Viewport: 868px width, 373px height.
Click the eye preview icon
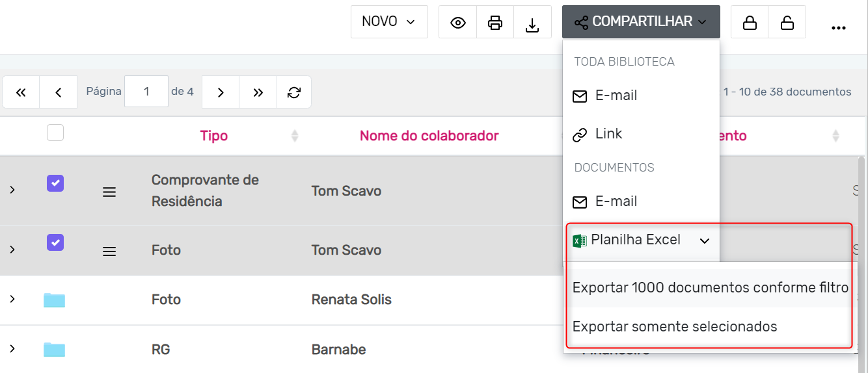(x=458, y=23)
